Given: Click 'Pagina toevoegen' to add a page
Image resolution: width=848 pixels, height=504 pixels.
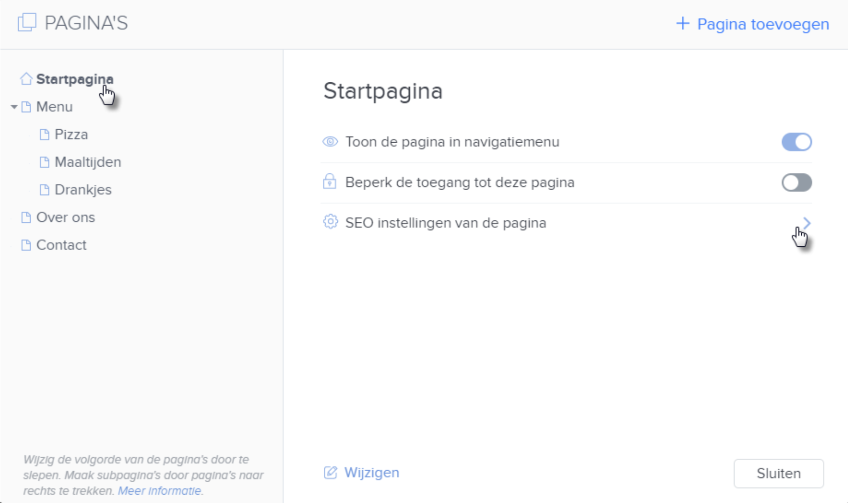Looking at the screenshot, I should click(752, 24).
